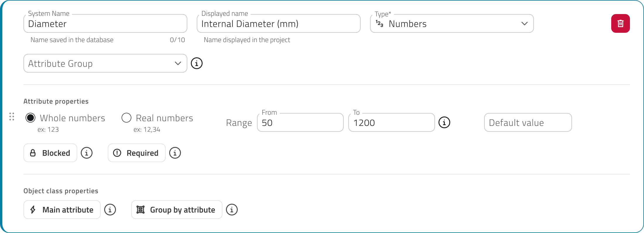Click the info icon beside Attribute Group

196,63
